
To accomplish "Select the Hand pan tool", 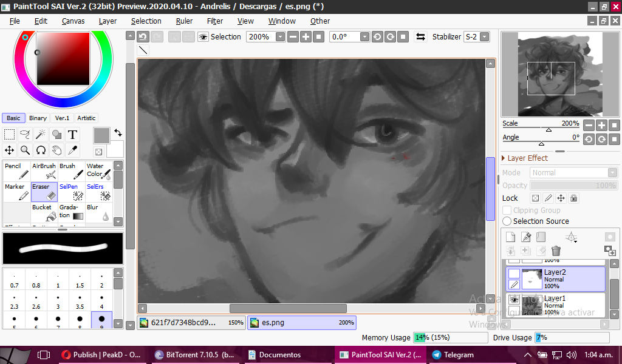I will click(56, 150).
